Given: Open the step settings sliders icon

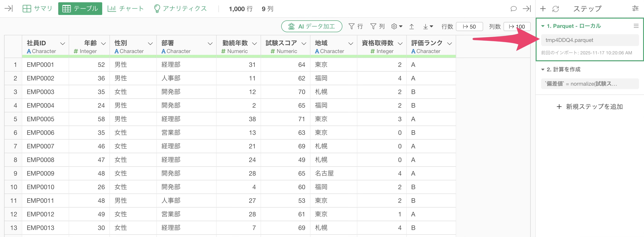Looking at the screenshot, I should (x=635, y=9).
